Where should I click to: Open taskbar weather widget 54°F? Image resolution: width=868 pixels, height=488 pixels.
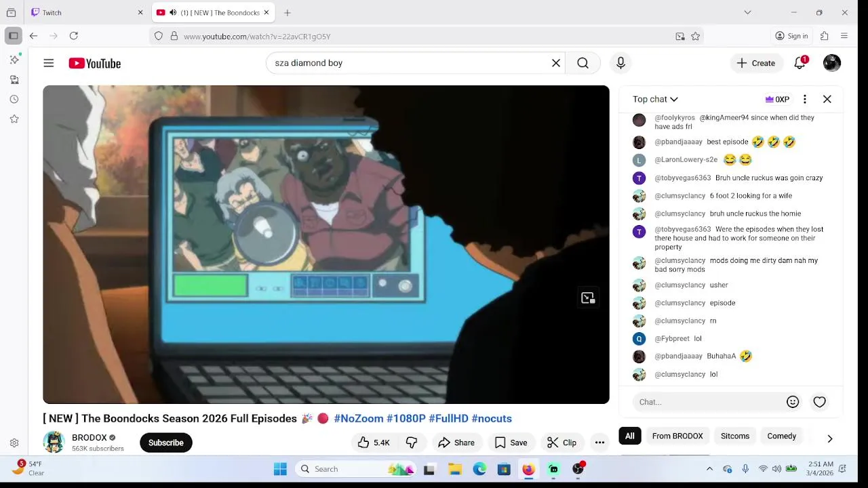(28, 468)
